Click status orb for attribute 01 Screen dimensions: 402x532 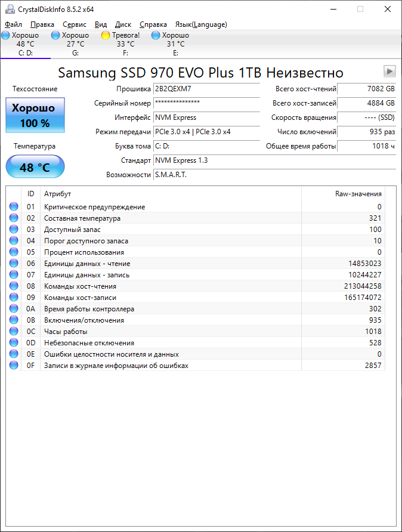pos(14,206)
